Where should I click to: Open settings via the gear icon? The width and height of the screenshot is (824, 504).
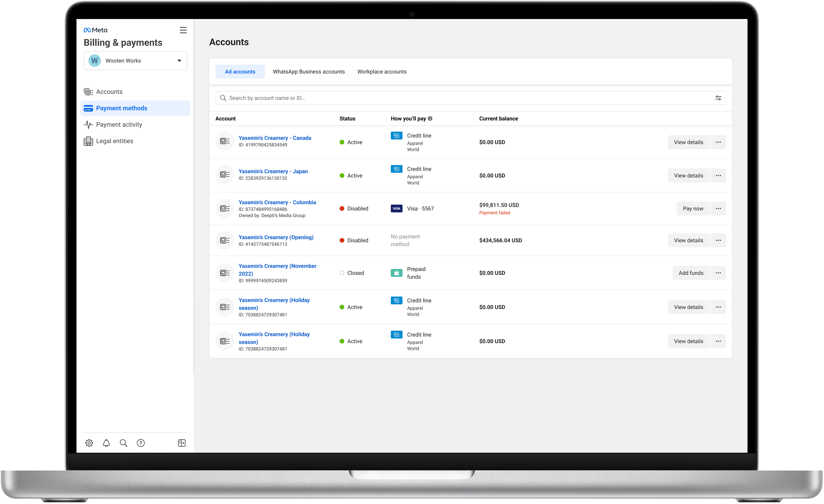point(89,443)
